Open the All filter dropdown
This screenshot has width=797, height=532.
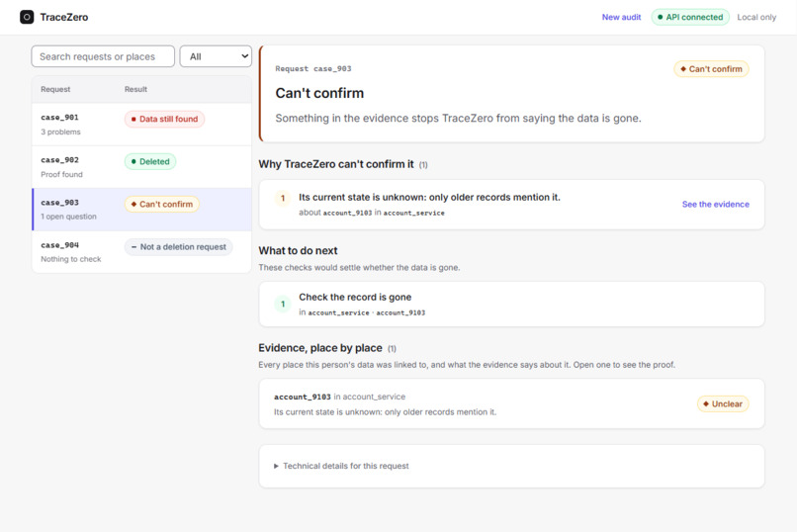216,56
